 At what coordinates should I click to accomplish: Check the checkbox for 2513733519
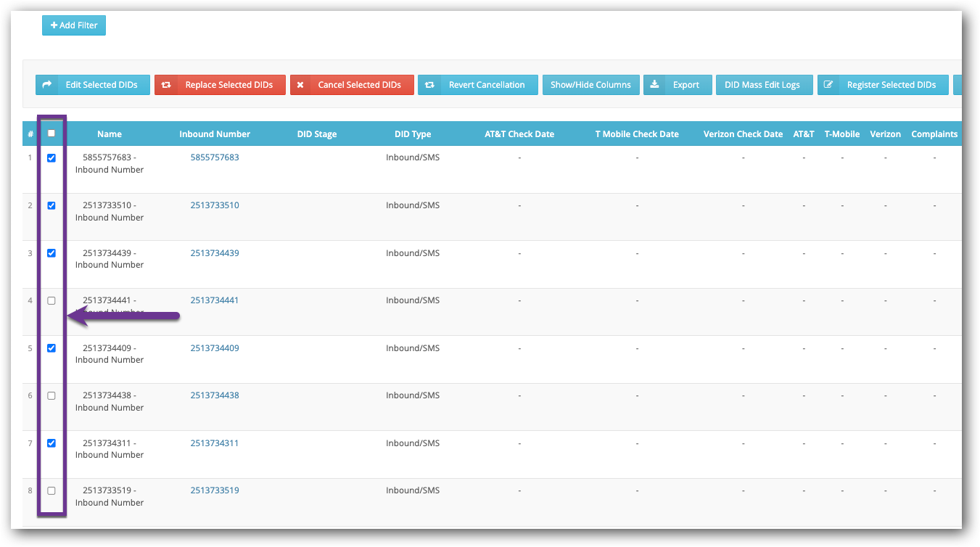tap(52, 491)
